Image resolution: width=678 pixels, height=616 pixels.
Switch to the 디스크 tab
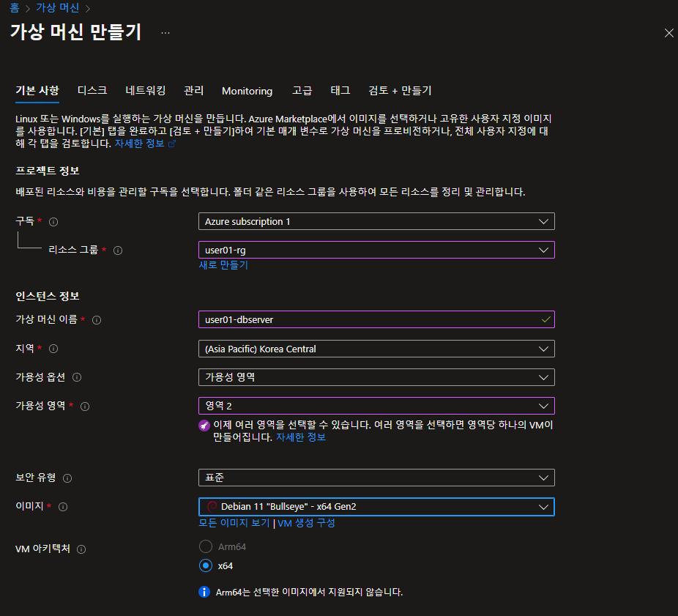point(92,91)
